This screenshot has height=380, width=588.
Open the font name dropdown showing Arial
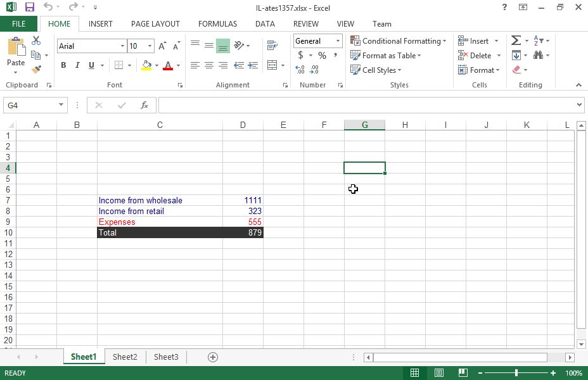(x=122, y=46)
